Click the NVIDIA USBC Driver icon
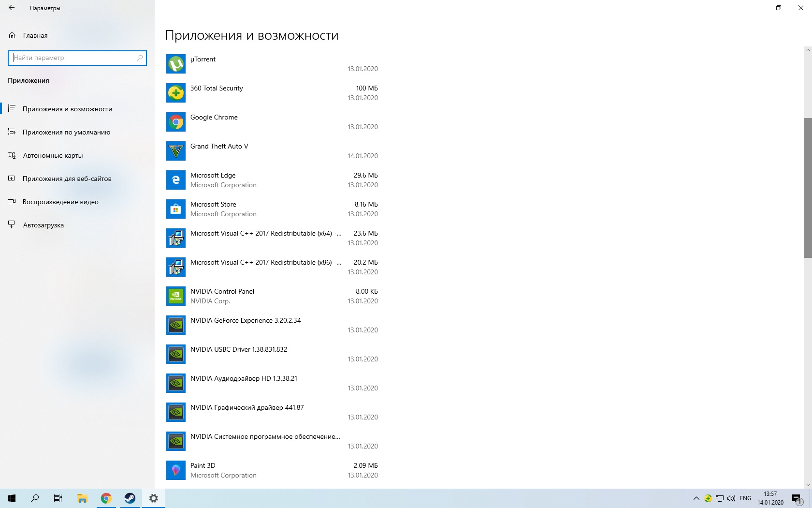 tap(176, 354)
